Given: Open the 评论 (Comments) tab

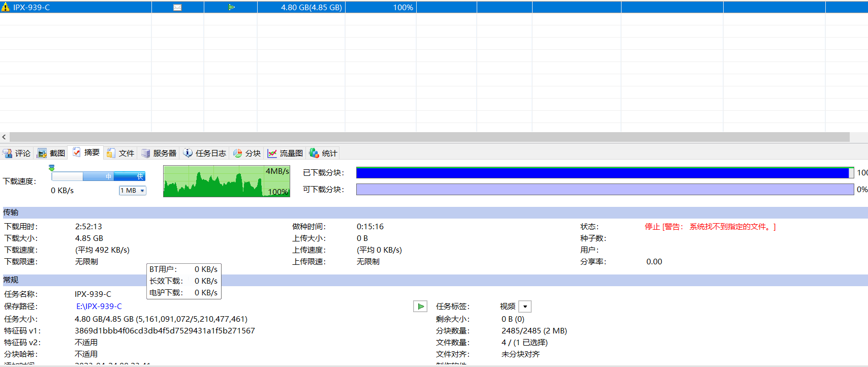Looking at the screenshot, I should 17,153.
